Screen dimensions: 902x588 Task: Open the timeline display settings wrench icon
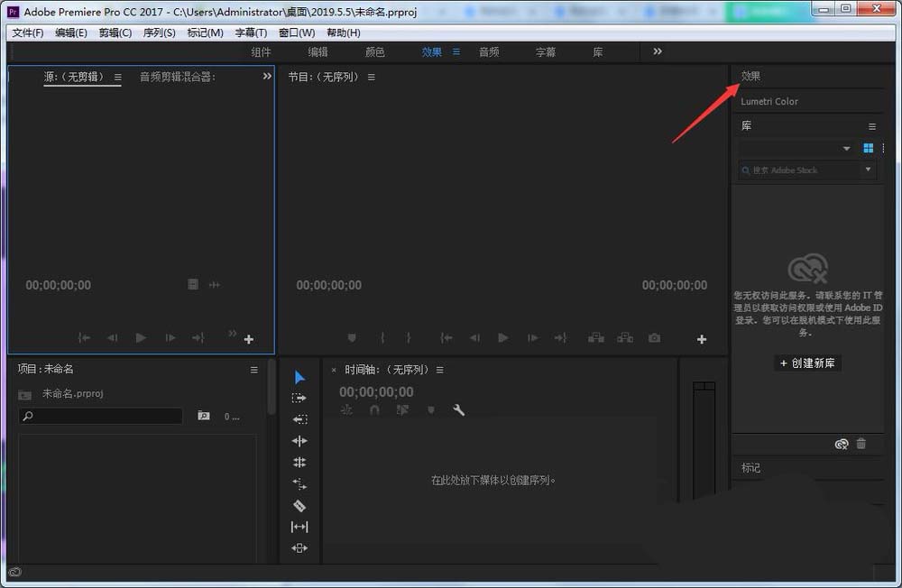click(458, 409)
